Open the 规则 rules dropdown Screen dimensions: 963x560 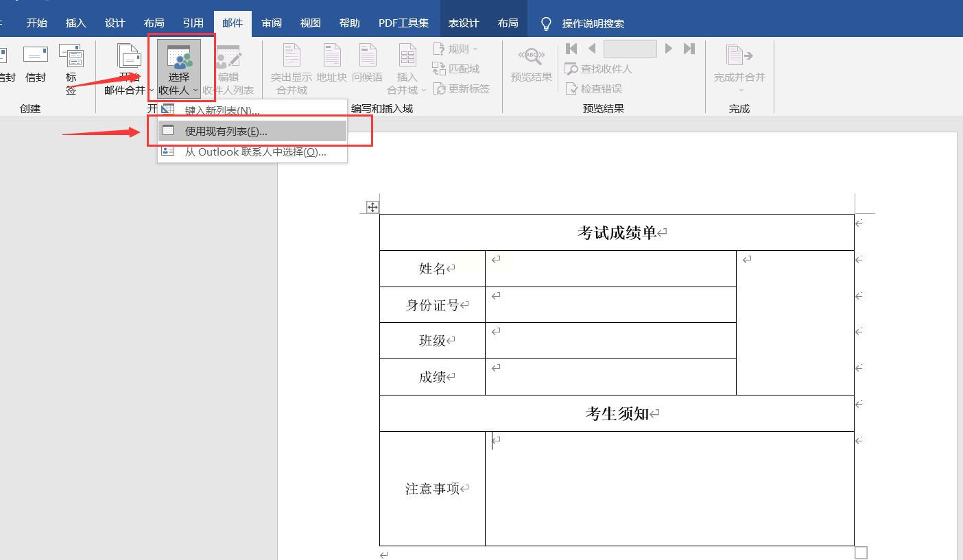point(456,49)
